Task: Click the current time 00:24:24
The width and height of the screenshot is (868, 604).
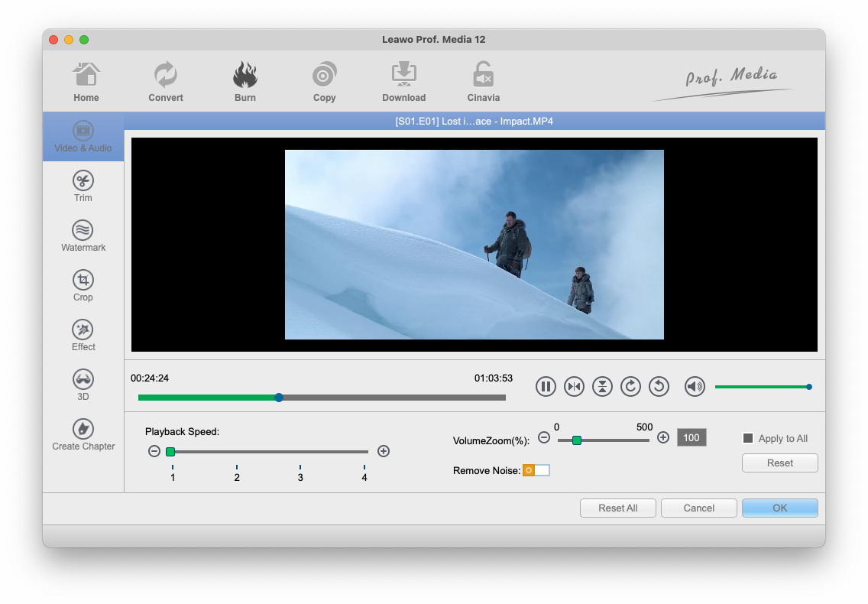Action: (150, 378)
